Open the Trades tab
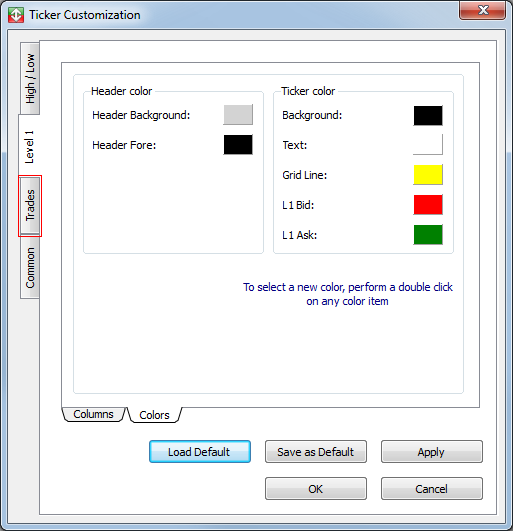The height and width of the screenshot is (531, 513). pos(30,206)
